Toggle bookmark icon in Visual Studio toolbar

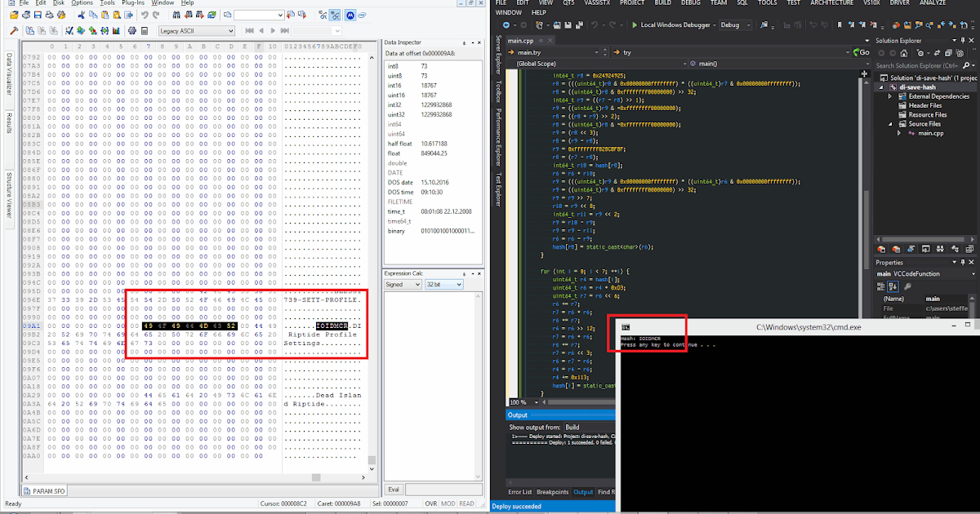pos(840,24)
